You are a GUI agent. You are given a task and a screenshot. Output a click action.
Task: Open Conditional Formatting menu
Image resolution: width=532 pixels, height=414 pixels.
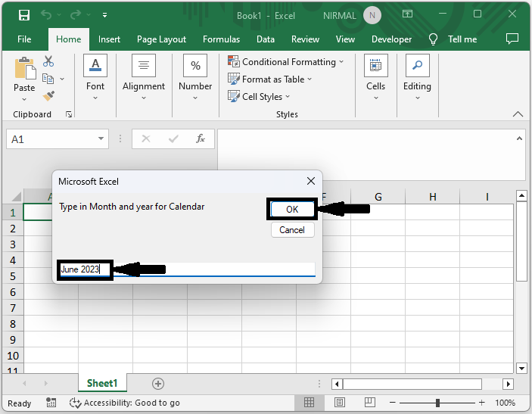tap(286, 62)
